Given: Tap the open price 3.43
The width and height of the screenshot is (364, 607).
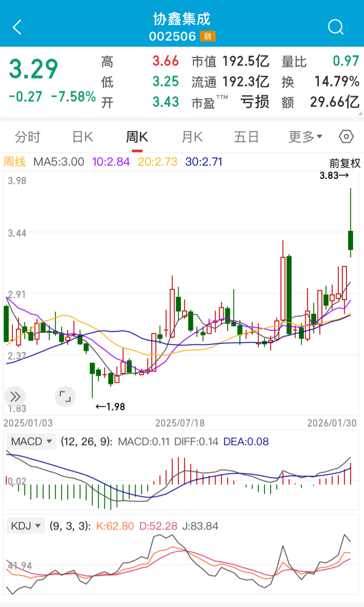Looking at the screenshot, I should click(165, 101).
